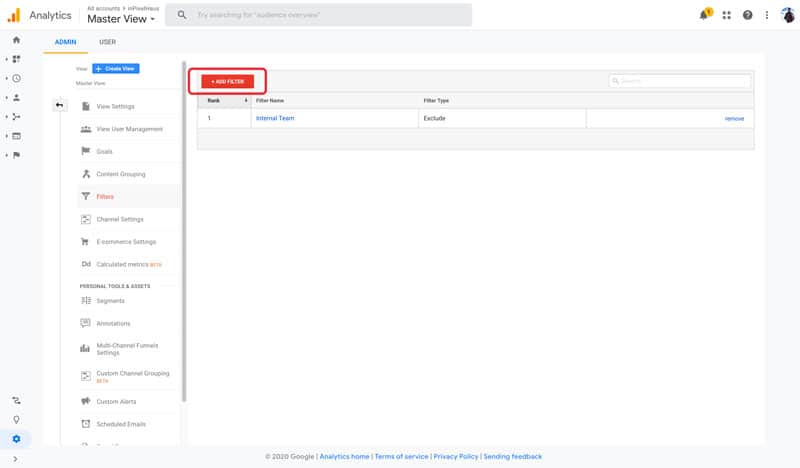The width and height of the screenshot is (800, 468).
Task: Click the back arrow button beside View column
Action: tap(59, 105)
